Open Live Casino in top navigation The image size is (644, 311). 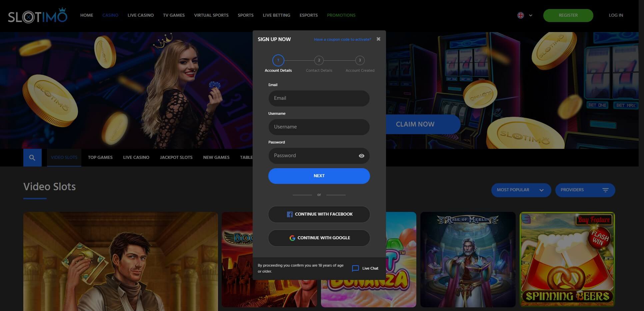[x=141, y=15]
